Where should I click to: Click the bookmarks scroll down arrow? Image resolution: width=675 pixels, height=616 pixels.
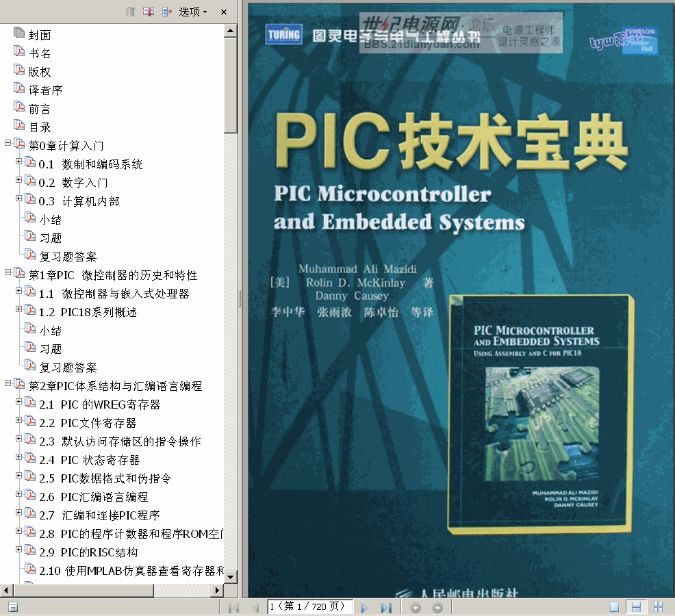point(231,577)
